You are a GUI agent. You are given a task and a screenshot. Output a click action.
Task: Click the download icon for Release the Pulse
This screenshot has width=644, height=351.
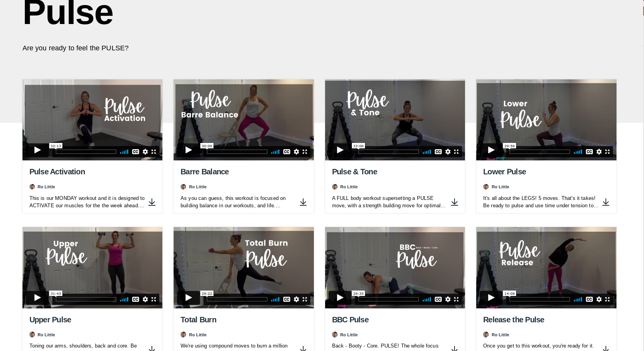606,349
